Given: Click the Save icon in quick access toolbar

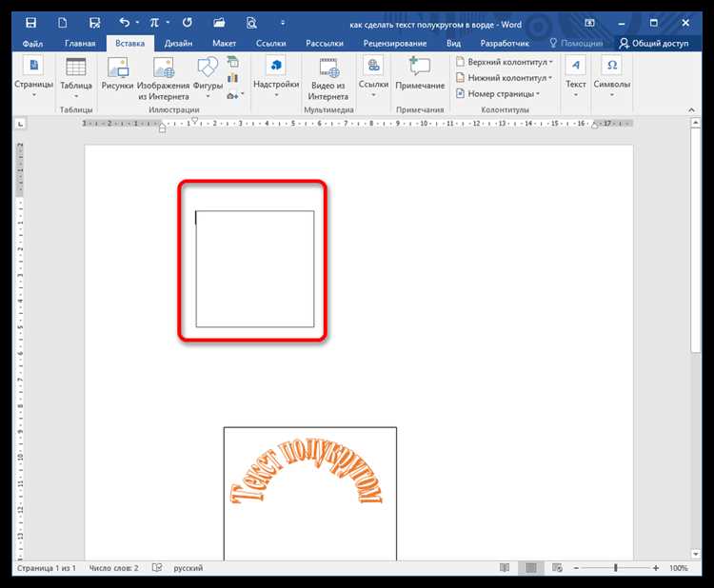Looking at the screenshot, I should pos(31,23).
